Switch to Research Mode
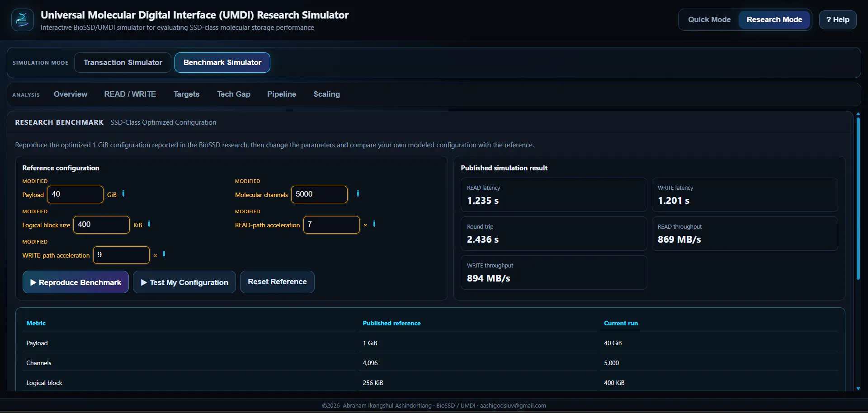 coord(774,20)
